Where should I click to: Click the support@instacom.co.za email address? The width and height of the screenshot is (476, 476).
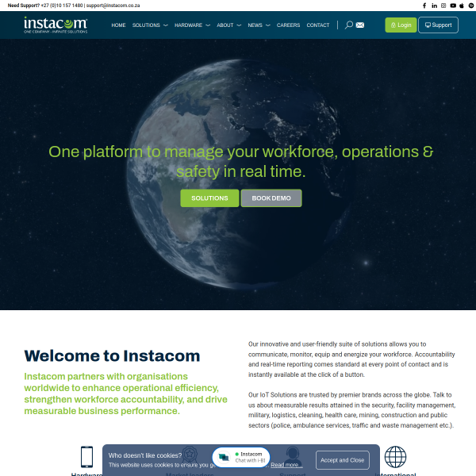coord(113,6)
